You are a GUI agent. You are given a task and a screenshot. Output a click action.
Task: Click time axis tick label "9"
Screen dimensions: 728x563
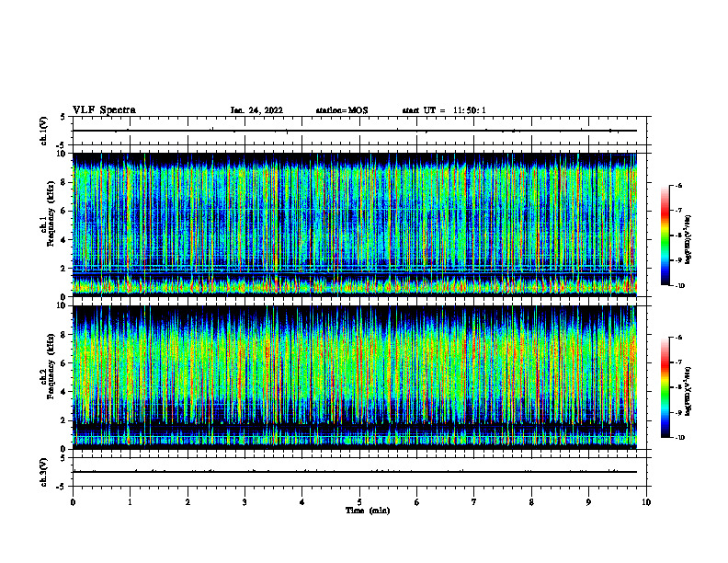(x=588, y=502)
